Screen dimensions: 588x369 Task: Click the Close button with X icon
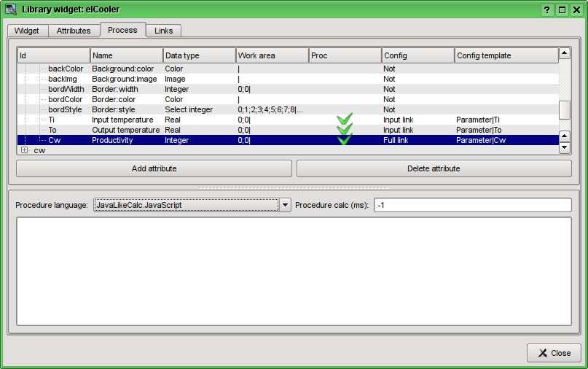click(554, 353)
